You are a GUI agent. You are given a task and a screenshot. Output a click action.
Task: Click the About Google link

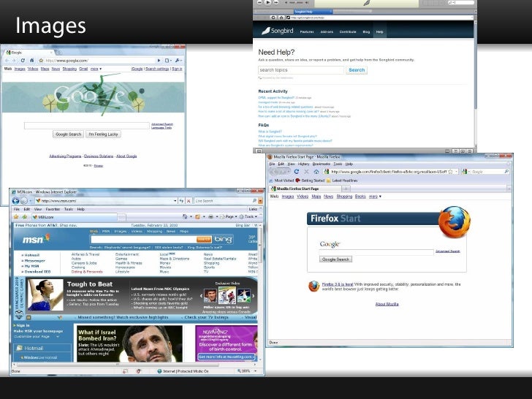126,156
